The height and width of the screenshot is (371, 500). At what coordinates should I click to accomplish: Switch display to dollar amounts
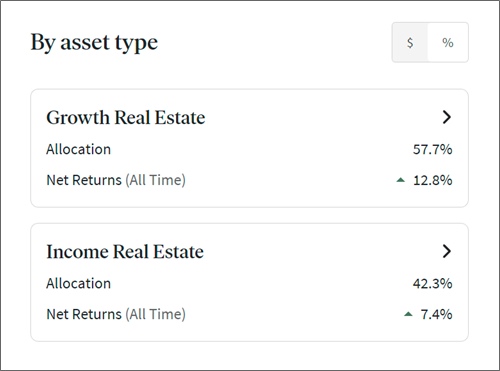coord(410,42)
